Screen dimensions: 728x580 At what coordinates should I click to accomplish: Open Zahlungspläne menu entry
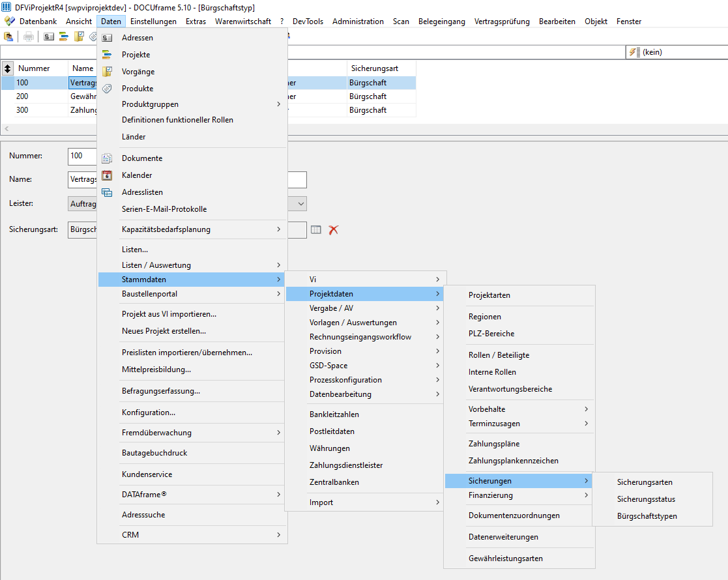(519, 444)
